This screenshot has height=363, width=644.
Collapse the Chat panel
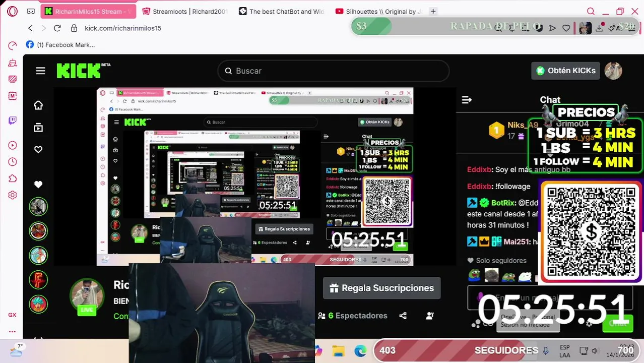pos(467,100)
